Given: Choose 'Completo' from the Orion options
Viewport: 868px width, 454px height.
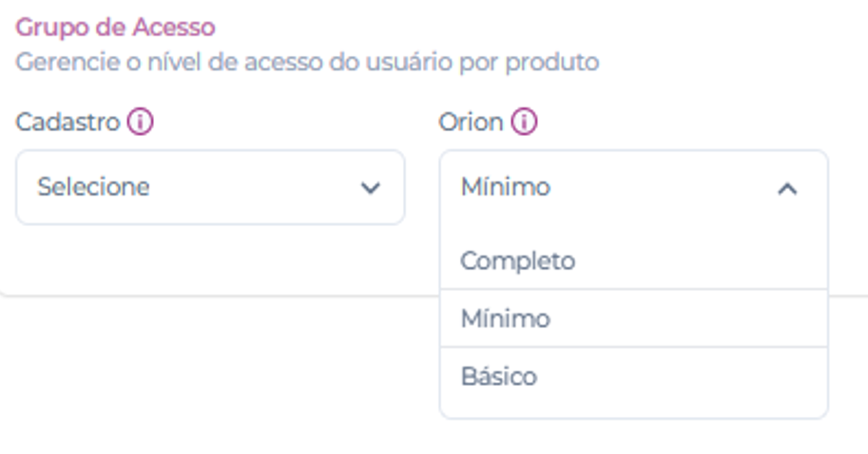Looking at the screenshot, I should pyautogui.click(x=518, y=260).
